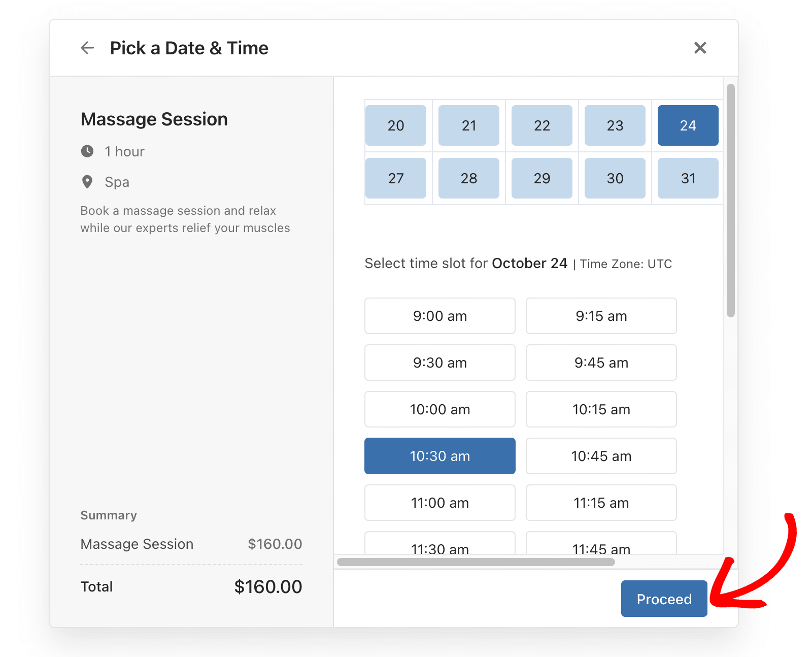Viewport: 812px width, 657px height.
Task: Select the 9:00 am time slot
Action: pyautogui.click(x=439, y=316)
